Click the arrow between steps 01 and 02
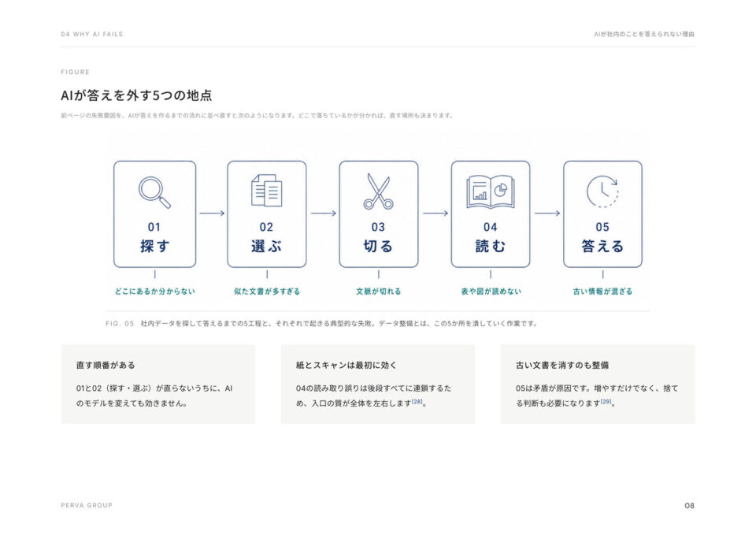Viewport: 756px width, 535px height. 212,213
